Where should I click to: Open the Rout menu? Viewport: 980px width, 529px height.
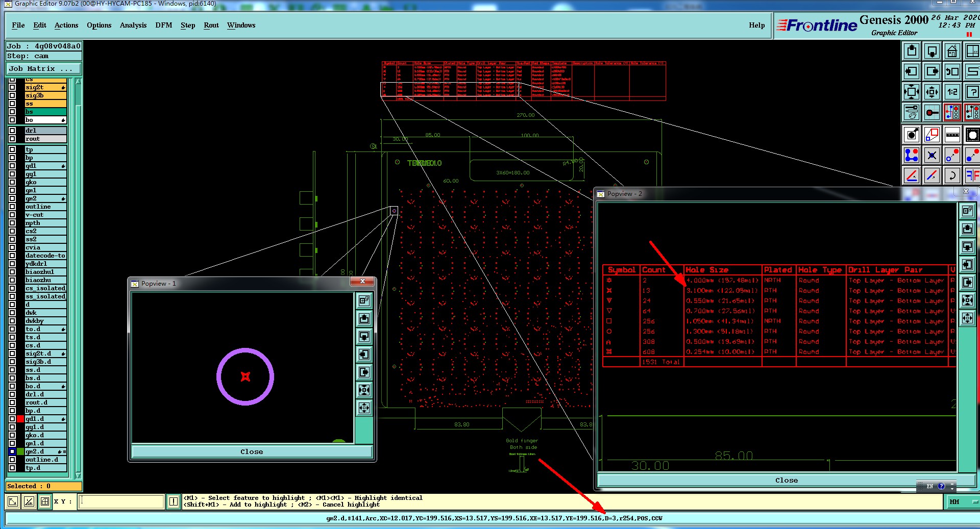[x=211, y=25]
